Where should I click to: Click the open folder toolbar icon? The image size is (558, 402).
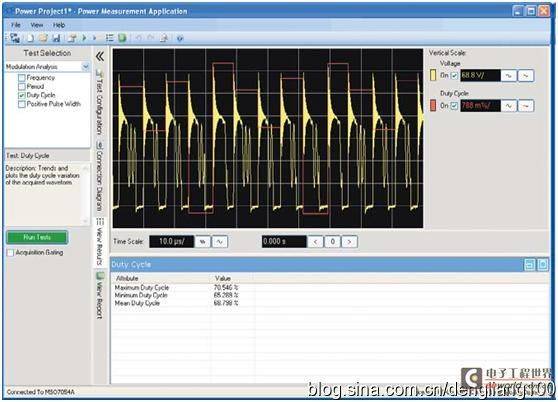coord(43,38)
